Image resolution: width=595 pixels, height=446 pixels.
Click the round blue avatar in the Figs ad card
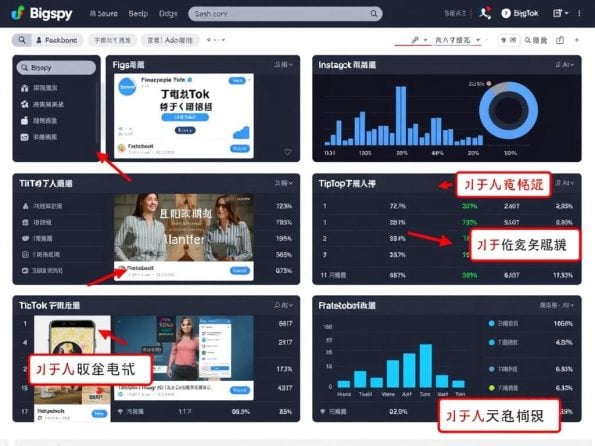coord(127,87)
